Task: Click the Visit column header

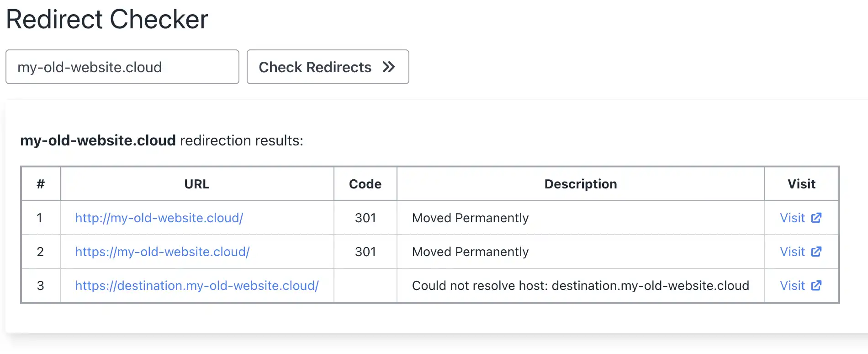Action: (x=801, y=184)
